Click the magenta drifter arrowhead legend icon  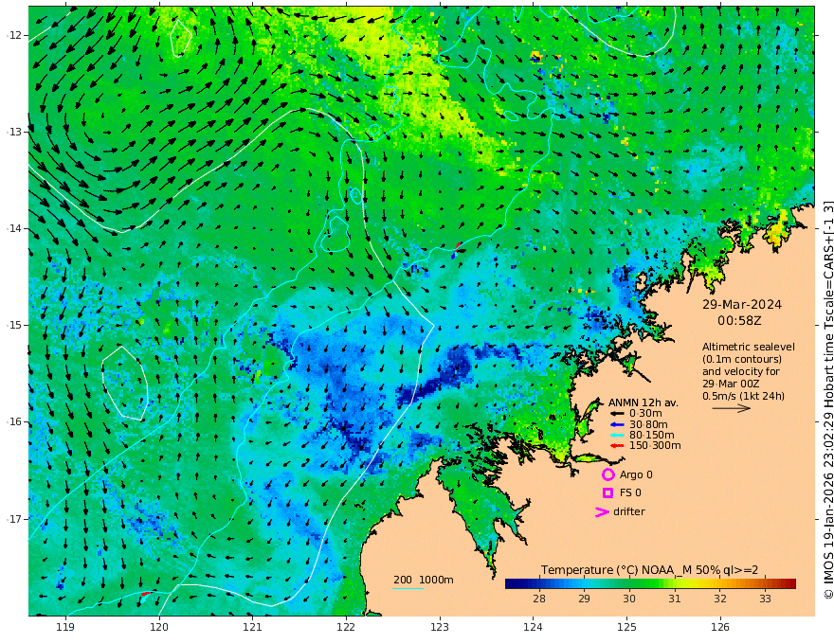pyautogui.click(x=602, y=511)
